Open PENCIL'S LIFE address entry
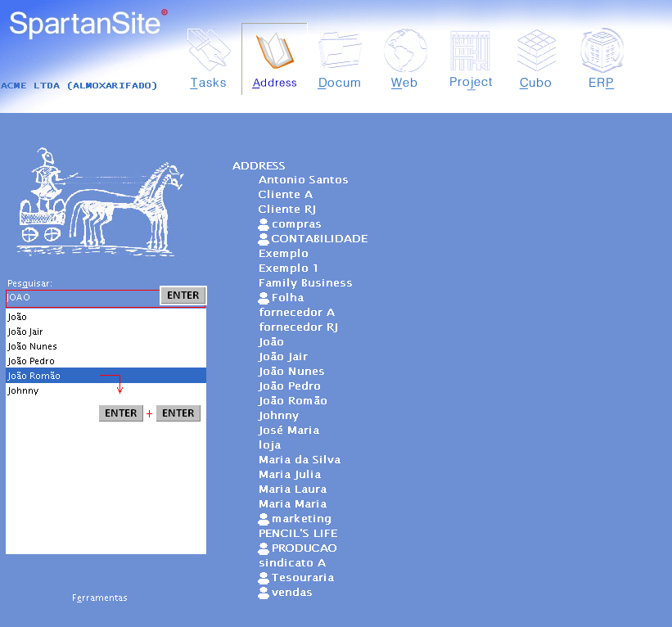Screen dimensions: 672x627 click(x=298, y=534)
